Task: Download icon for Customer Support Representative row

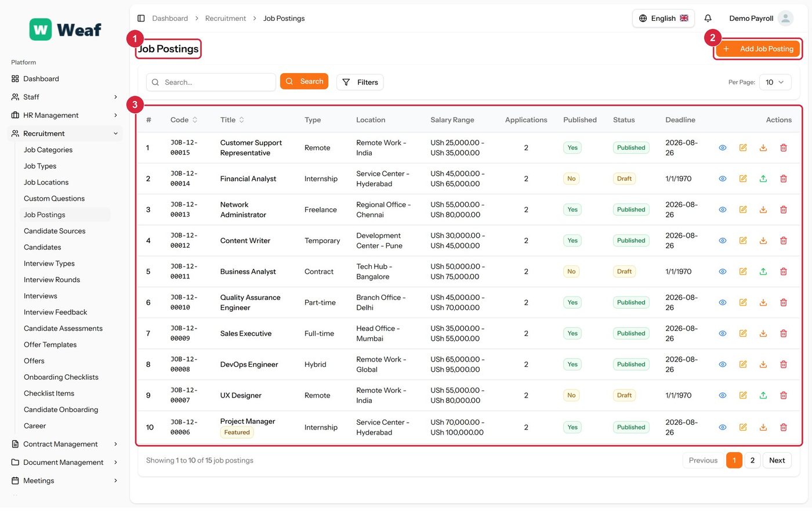Action: [763, 148]
